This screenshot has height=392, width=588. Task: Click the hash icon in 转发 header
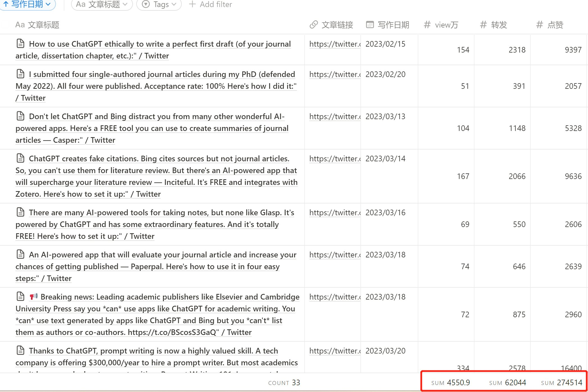click(483, 25)
